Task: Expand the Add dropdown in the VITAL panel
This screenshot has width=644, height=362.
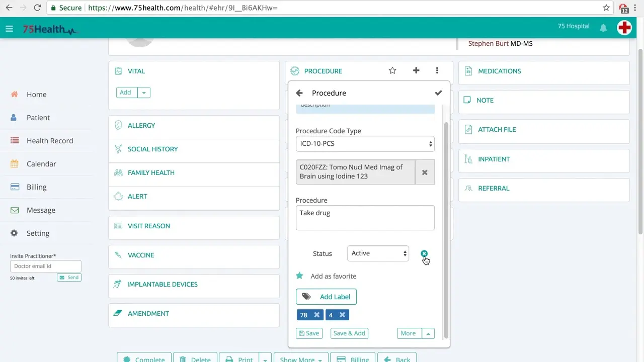Action: 144,93
